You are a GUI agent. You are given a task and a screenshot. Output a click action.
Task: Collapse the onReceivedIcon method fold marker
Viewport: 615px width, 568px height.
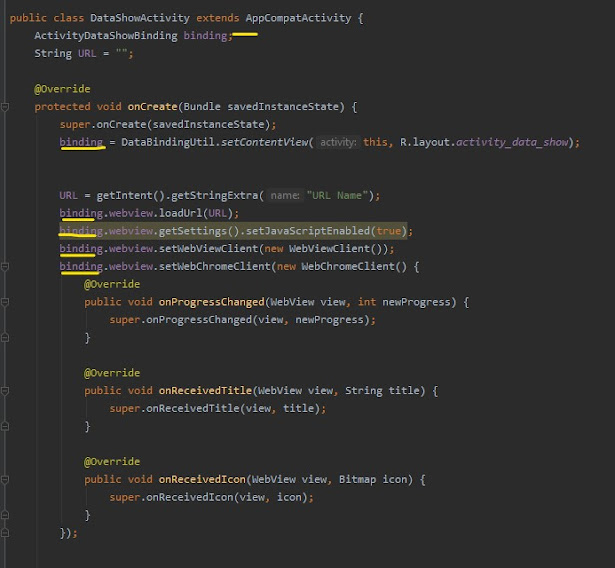[6, 479]
